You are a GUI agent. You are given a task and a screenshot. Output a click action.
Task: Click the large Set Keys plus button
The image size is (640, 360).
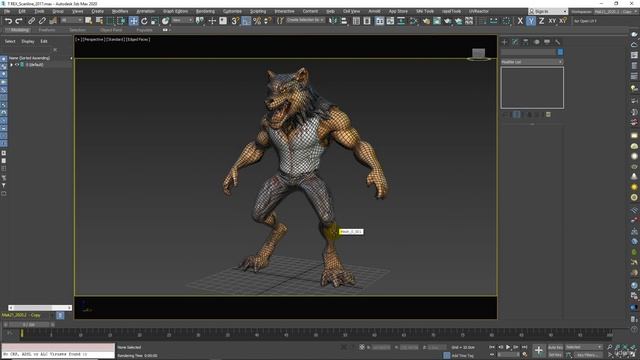pos(538,350)
